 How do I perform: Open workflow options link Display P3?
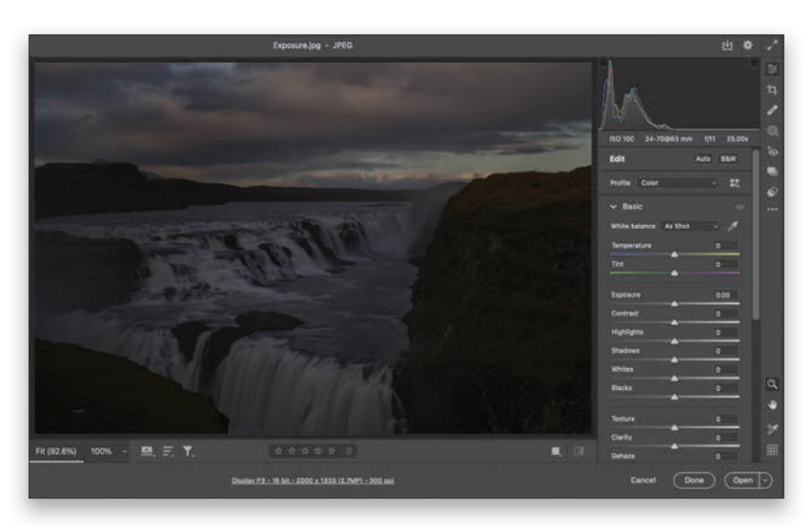[x=314, y=480]
